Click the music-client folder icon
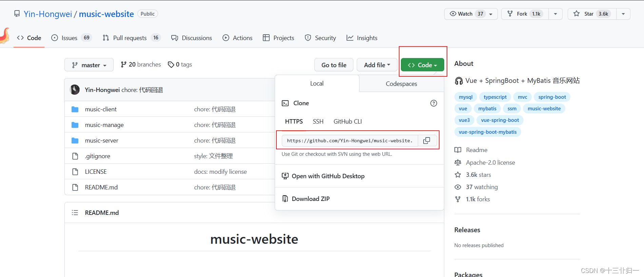Screen dimensions: 644x277 (75, 109)
